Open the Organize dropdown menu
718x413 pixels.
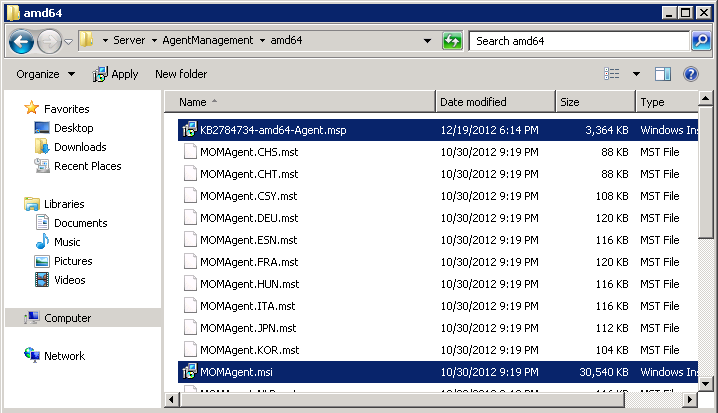(x=46, y=74)
